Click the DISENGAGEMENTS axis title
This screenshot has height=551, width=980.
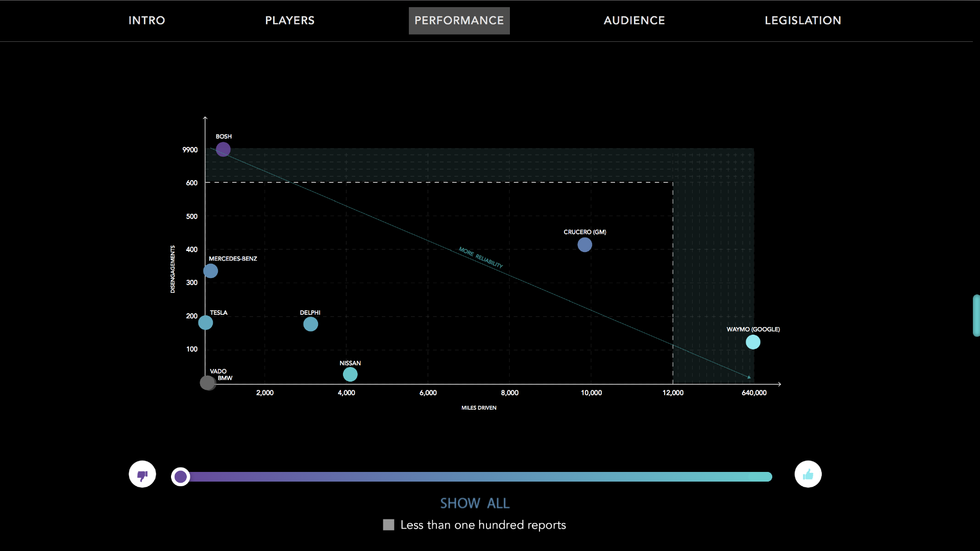pos(173,269)
